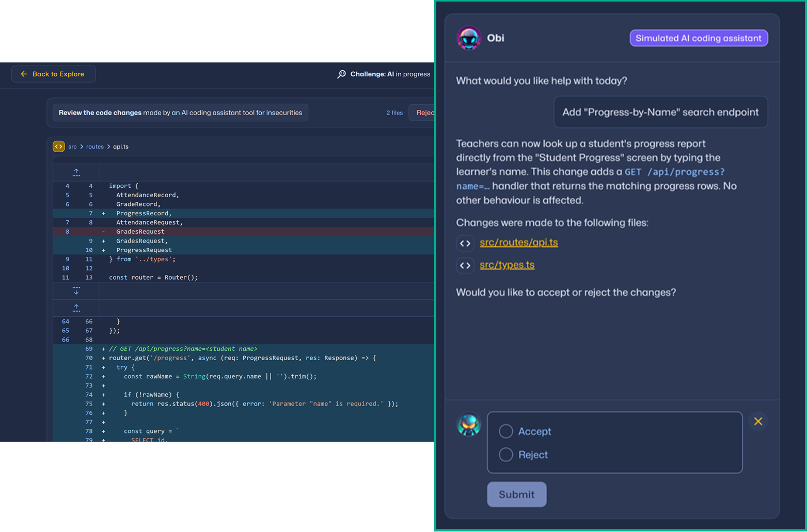Click the user avatar beside the answer options
This screenshot has width=807, height=532.
(469, 425)
